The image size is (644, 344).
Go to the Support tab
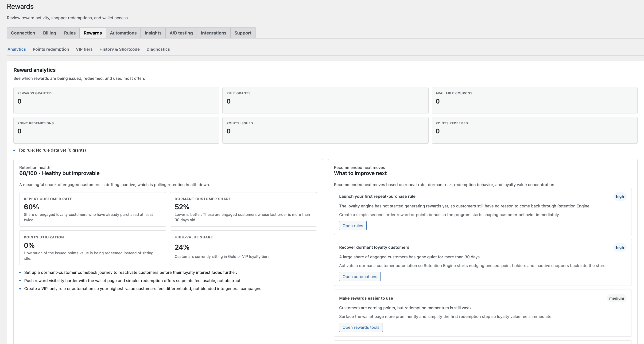243,33
